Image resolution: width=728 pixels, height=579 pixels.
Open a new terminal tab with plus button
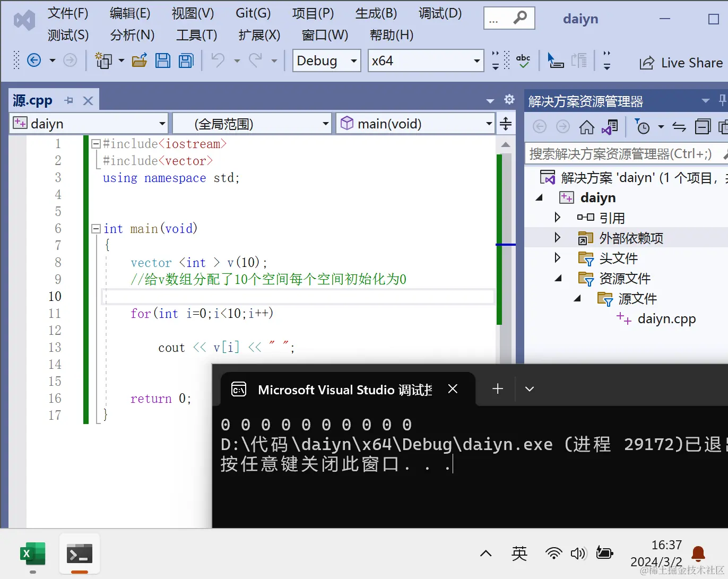[x=498, y=389]
